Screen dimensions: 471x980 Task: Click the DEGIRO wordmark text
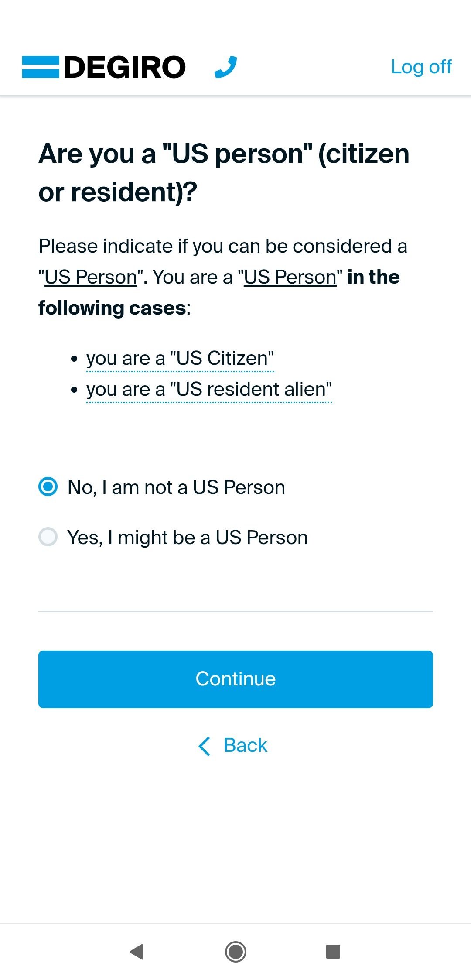(x=125, y=67)
